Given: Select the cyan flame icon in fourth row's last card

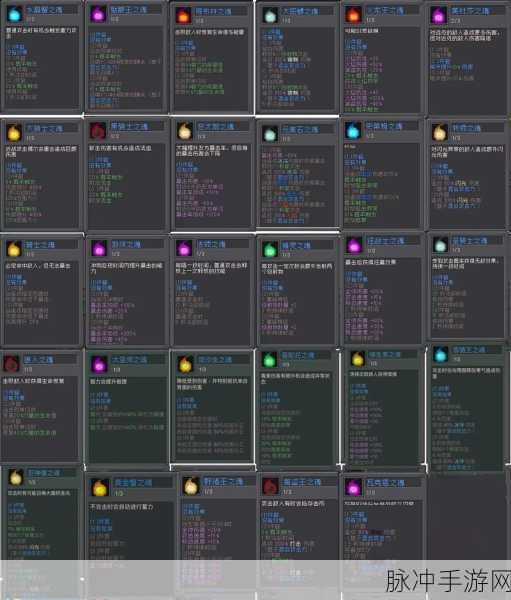Looking at the screenshot, I should click(x=441, y=355).
